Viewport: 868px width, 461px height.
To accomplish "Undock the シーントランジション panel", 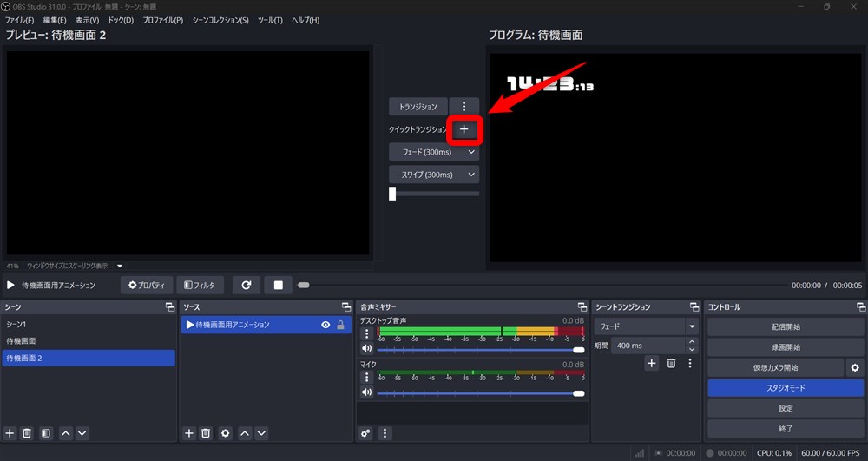I will [694, 306].
